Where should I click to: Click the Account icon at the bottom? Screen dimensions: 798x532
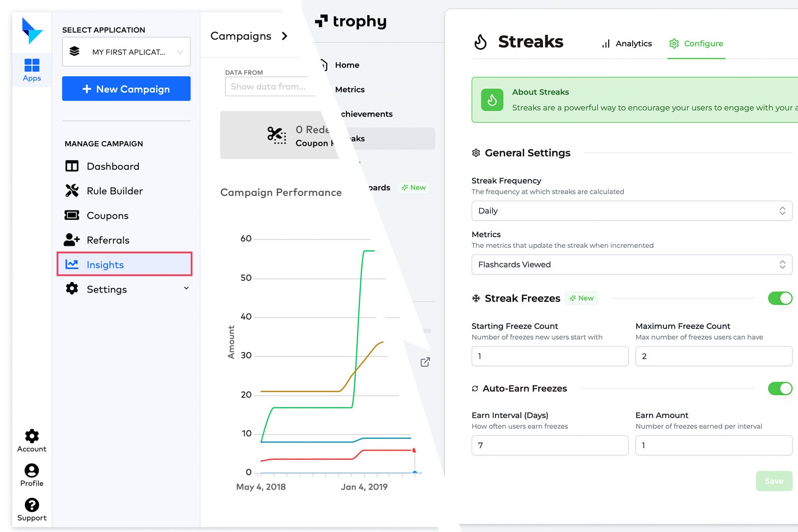point(31,437)
